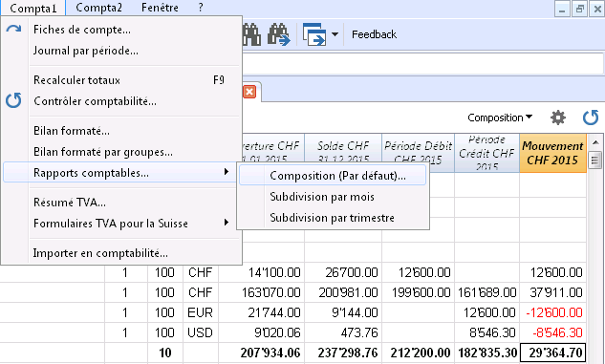Select cell 161'689.00
The image size is (605, 364).
pos(486,292)
